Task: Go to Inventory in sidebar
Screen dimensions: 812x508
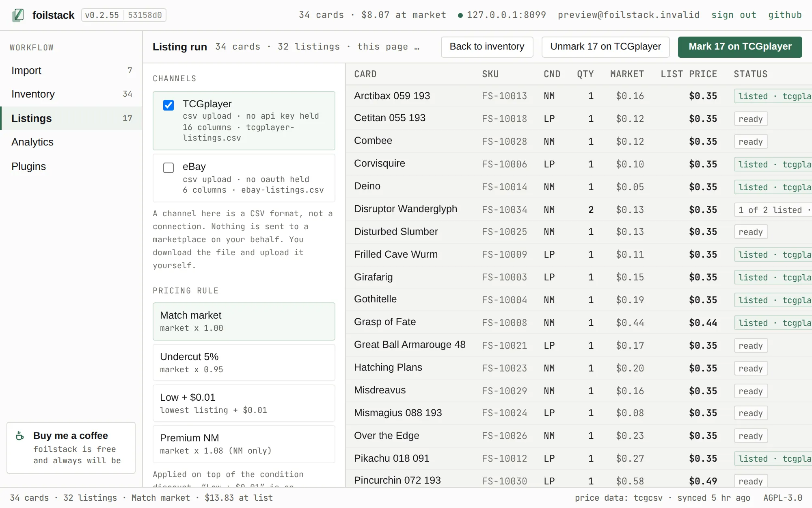Action: (x=71, y=94)
